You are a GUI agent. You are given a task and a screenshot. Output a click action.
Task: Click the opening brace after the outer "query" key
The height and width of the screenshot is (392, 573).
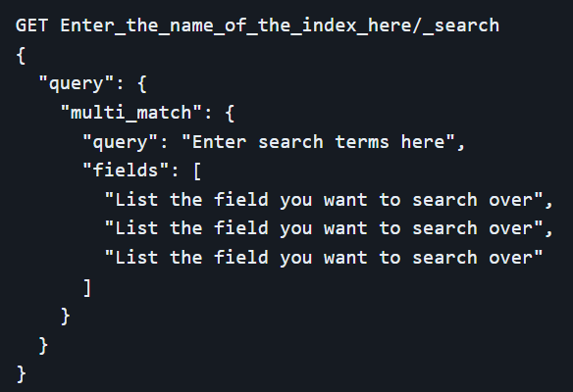point(142,84)
